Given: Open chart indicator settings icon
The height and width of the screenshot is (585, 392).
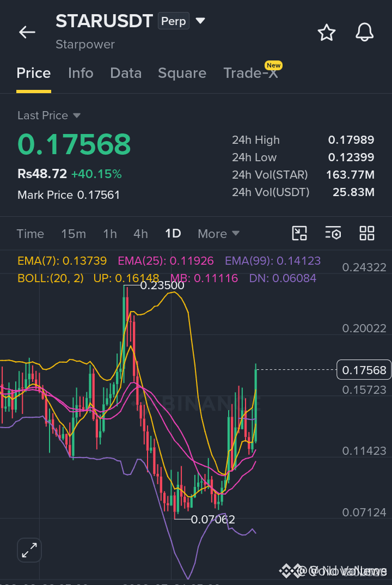Looking at the screenshot, I should pyautogui.click(x=333, y=234).
